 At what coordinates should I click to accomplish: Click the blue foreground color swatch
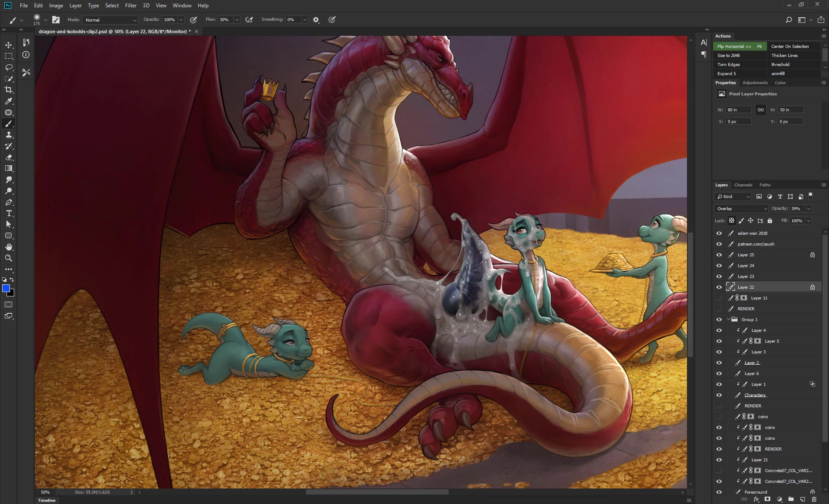6,288
